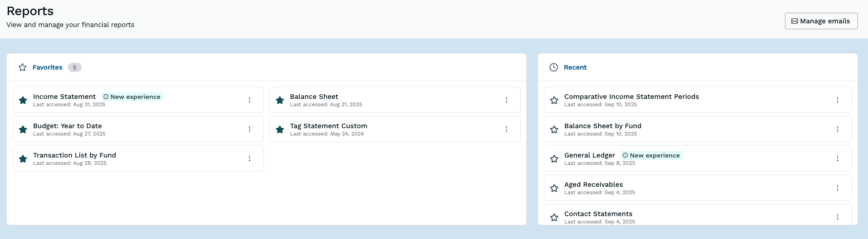Remove the star from Transaction List by Fund

tap(23, 159)
